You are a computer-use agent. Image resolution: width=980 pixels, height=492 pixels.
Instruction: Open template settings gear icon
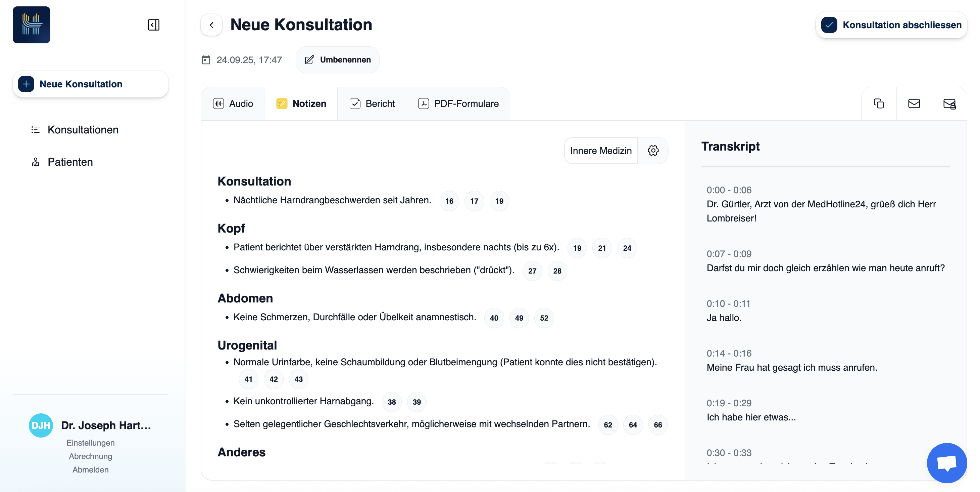click(653, 151)
